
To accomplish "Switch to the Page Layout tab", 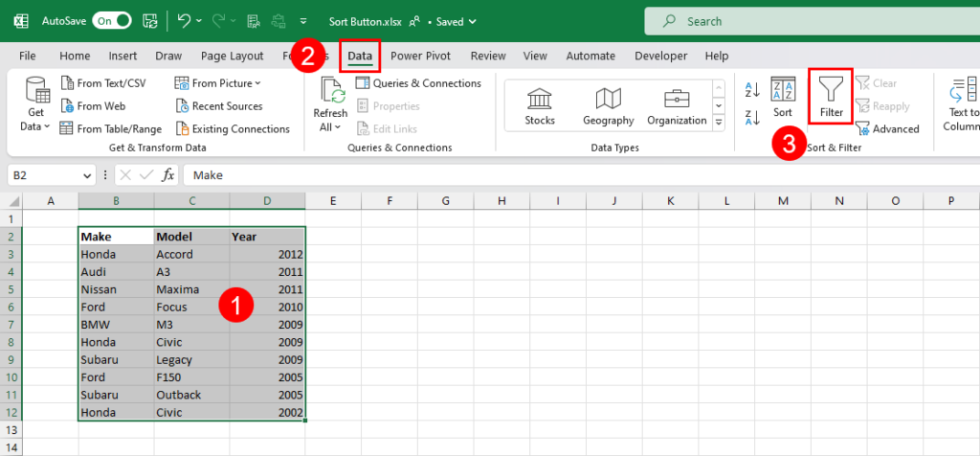I will click(232, 56).
